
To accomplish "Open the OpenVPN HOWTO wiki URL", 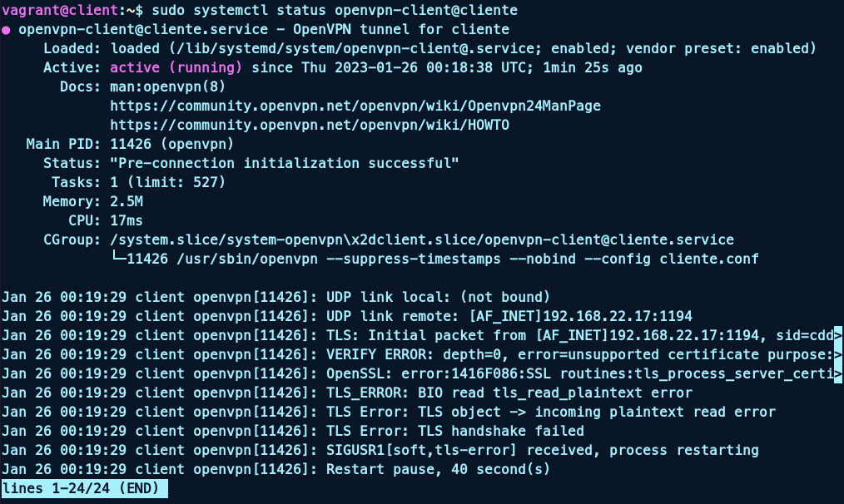I will (310, 125).
